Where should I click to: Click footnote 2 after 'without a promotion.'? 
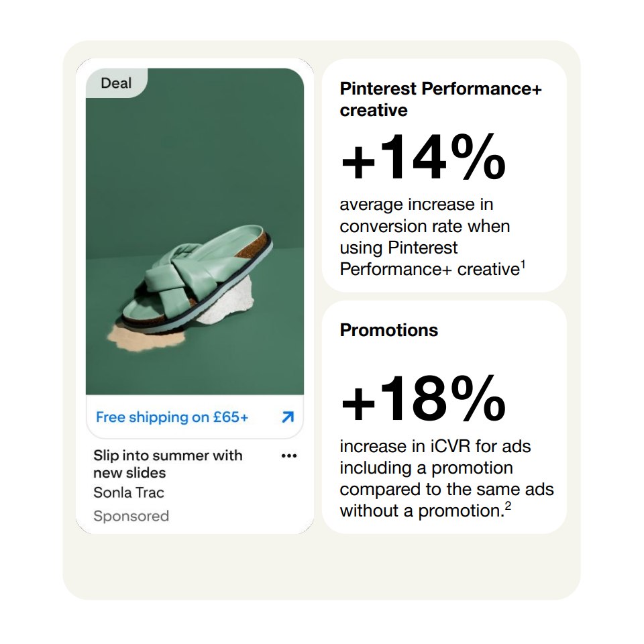point(508,506)
